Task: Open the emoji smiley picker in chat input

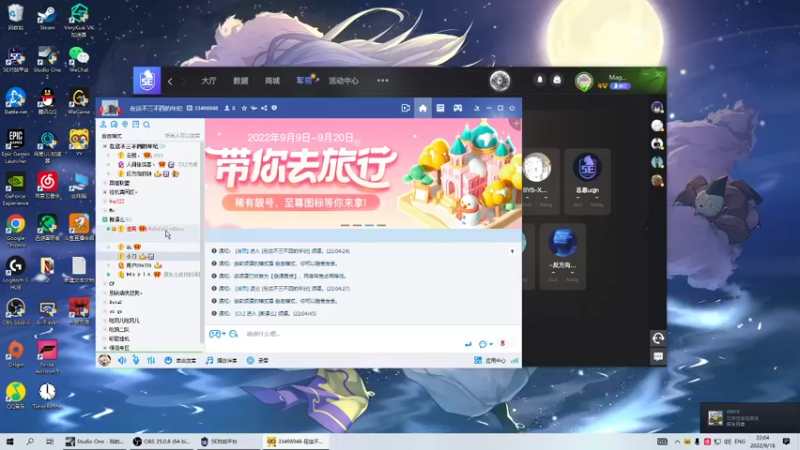Action: coord(234,334)
